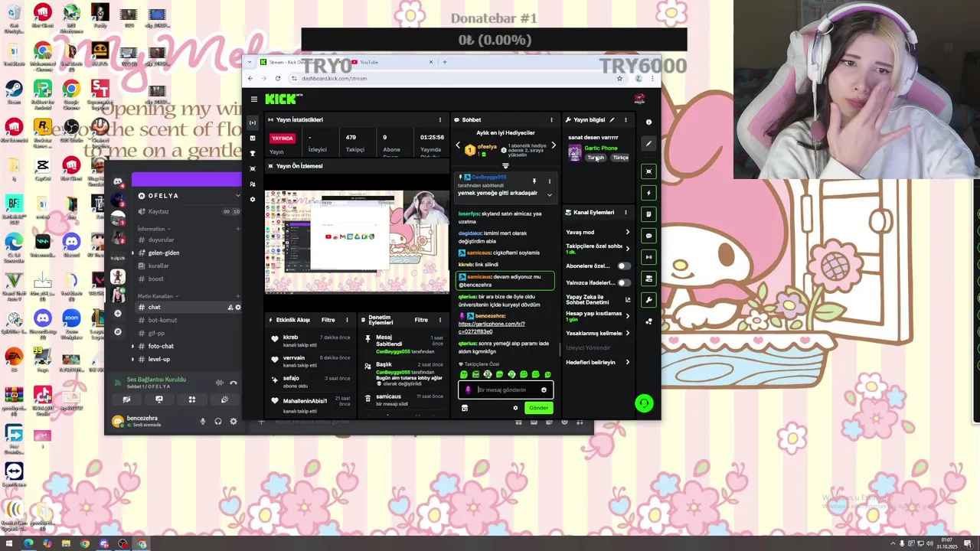Bookmark page with the browser star icon
Screen dimensions: 980x551
click(619, 78)
